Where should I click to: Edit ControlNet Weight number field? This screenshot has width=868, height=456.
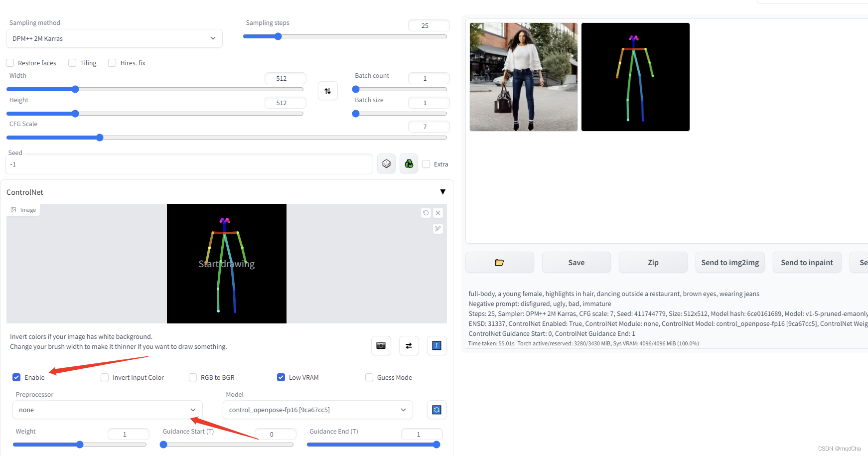(129, 434)
